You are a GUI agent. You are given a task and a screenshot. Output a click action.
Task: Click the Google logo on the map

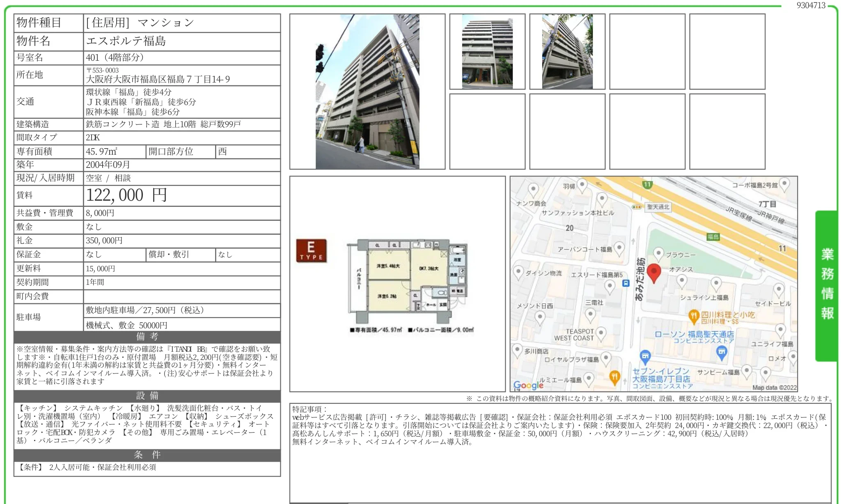click(528, 385)
